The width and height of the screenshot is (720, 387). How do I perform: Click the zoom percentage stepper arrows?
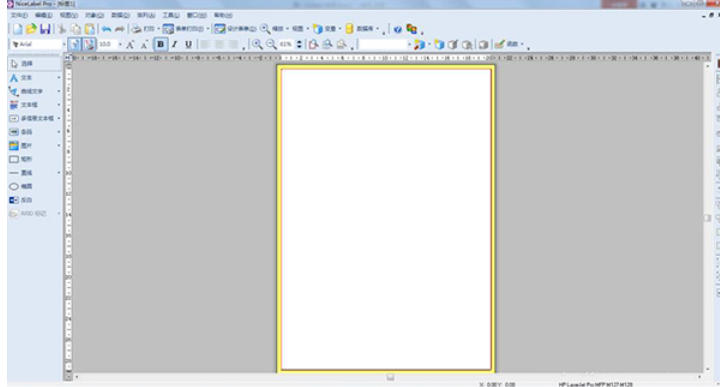pos(299,44)
